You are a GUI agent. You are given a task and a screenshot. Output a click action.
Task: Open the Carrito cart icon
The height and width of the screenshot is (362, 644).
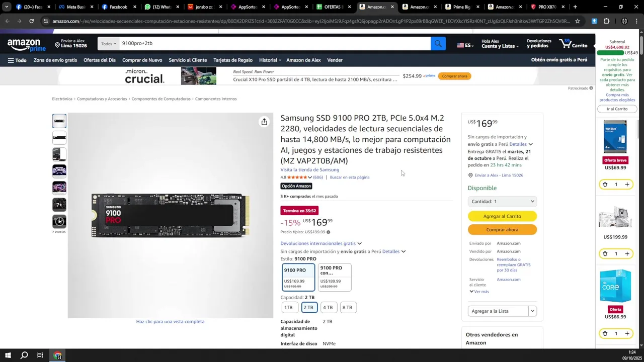573,44
